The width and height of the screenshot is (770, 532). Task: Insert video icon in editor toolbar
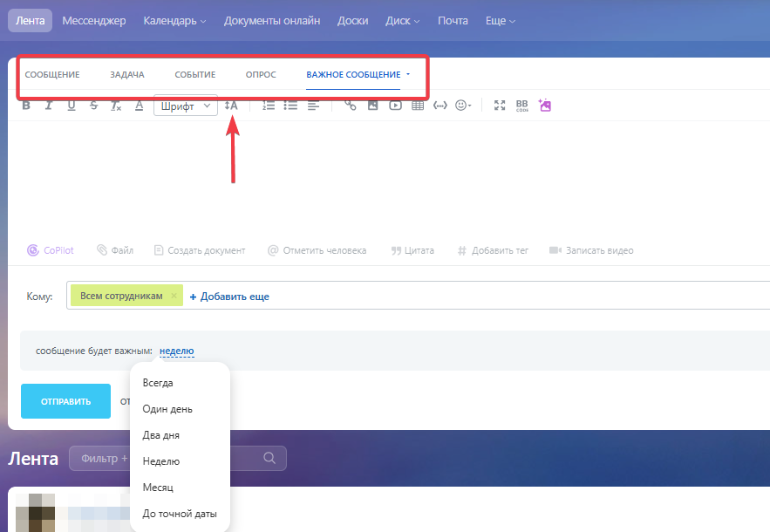[395, 106]
